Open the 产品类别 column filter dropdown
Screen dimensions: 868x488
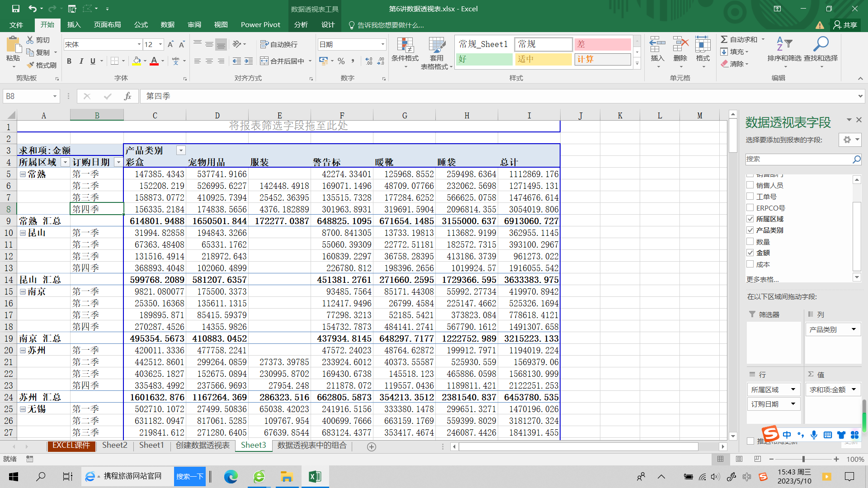tap(181, 150)
